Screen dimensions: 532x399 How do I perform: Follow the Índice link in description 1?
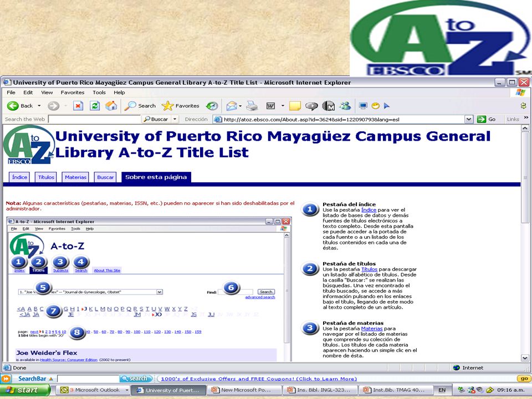(x=369, y=210)
